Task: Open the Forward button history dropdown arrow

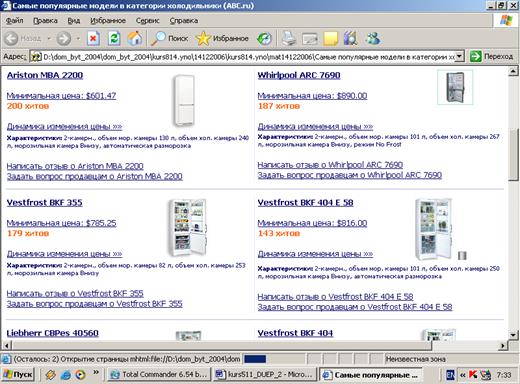Action: (x=78, y=39)
